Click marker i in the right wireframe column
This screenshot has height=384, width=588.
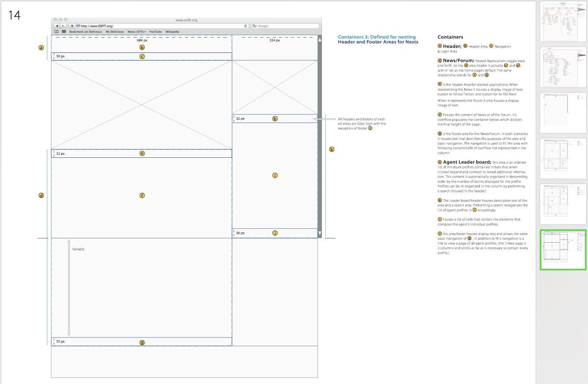pyautogui.click(x=275, y=176)
